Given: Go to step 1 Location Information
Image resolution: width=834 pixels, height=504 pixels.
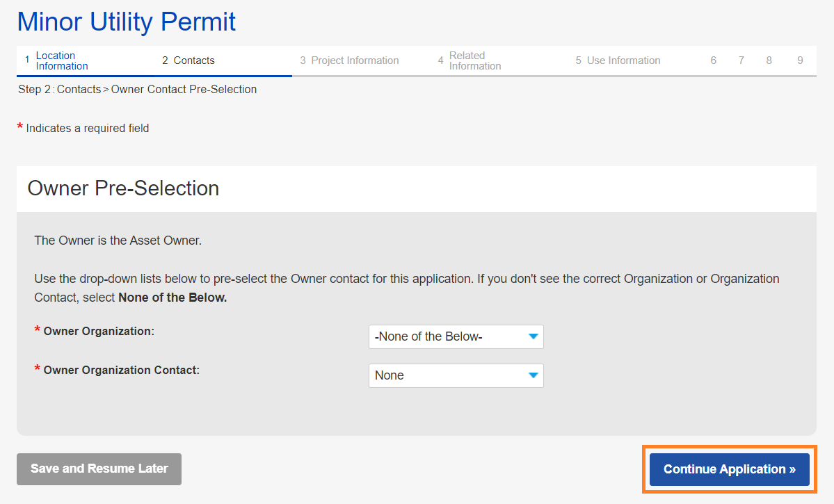Looking at the screenshot, I should pyautogui.click(x=61, y=60).
